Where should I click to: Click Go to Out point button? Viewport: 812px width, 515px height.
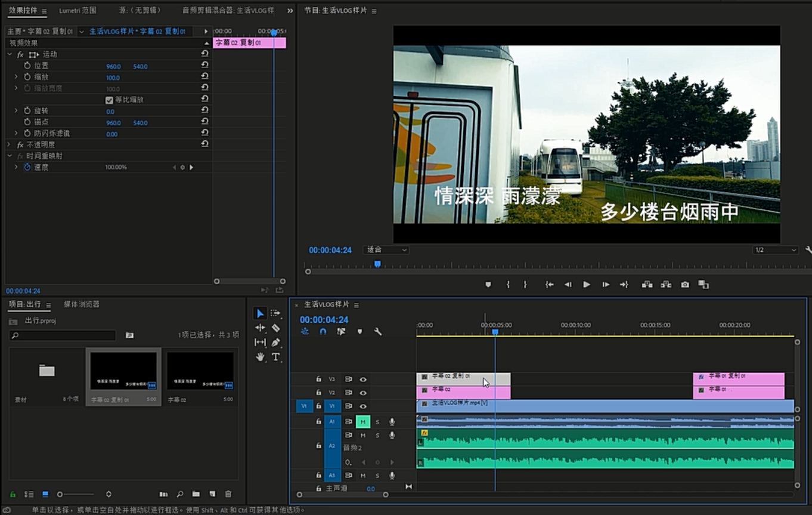coord(624,285)
